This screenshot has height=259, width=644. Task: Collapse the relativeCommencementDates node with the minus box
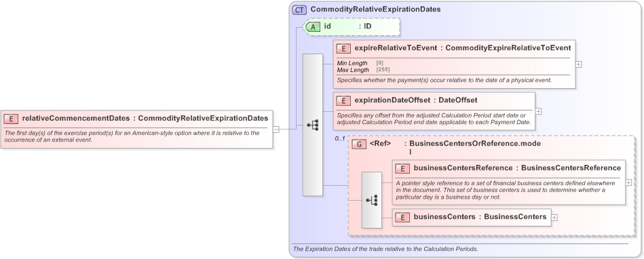[x=276, y=129]
